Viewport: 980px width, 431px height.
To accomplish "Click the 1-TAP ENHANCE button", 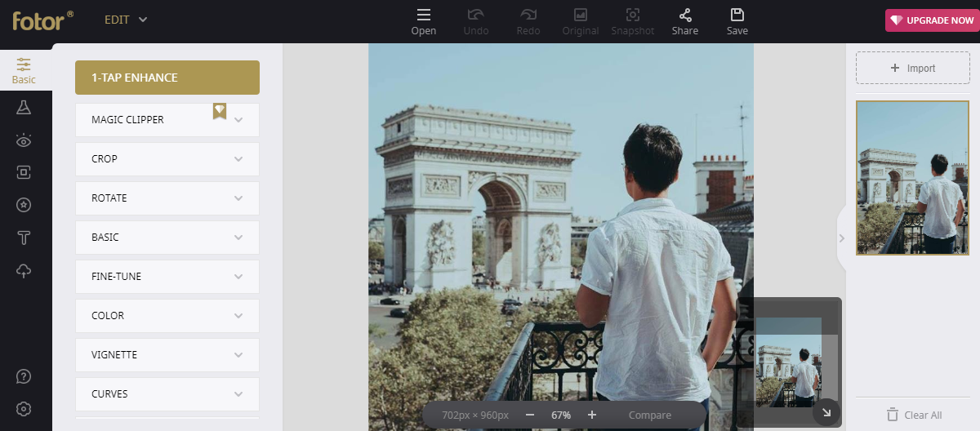I will point(167,78).
